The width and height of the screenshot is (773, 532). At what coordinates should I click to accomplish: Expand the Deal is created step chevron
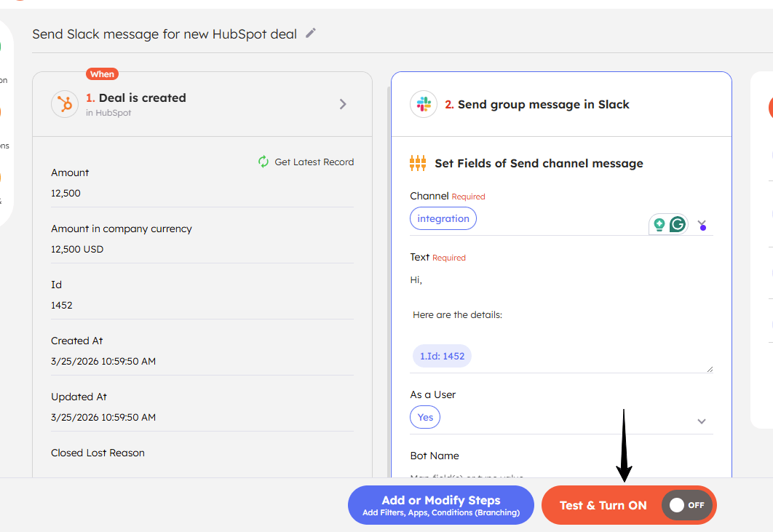[343, 104]
